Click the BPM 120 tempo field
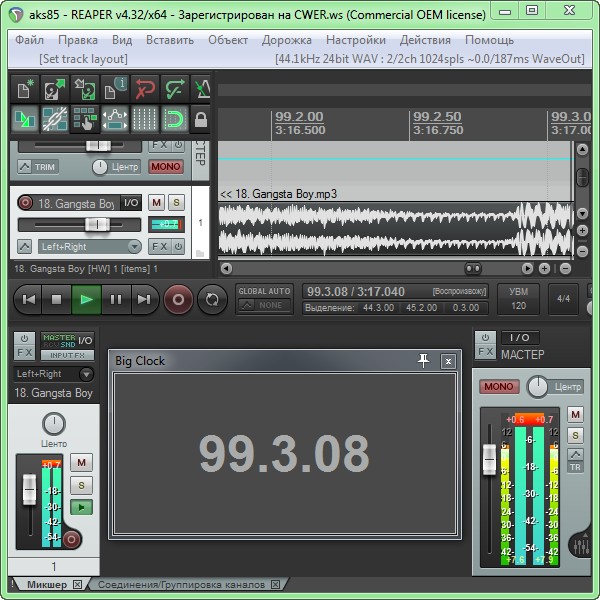This screenshot has height=600, width=600. click(518, 299)
